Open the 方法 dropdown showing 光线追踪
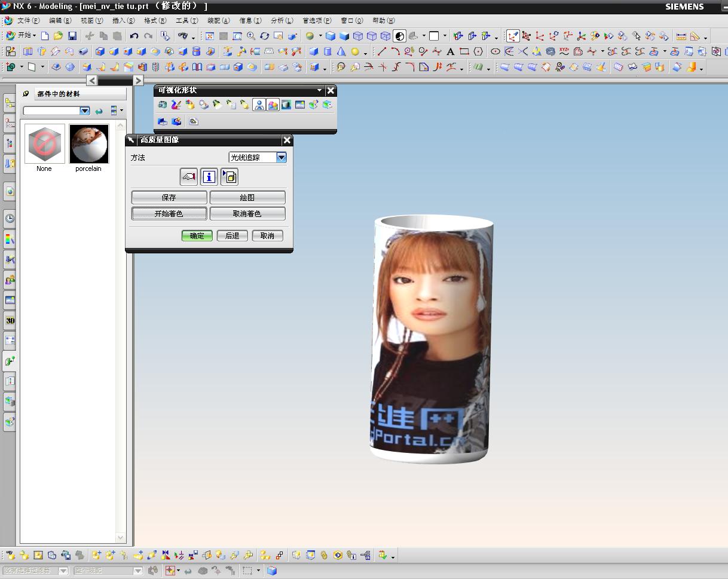 click(x=258, y=157)
